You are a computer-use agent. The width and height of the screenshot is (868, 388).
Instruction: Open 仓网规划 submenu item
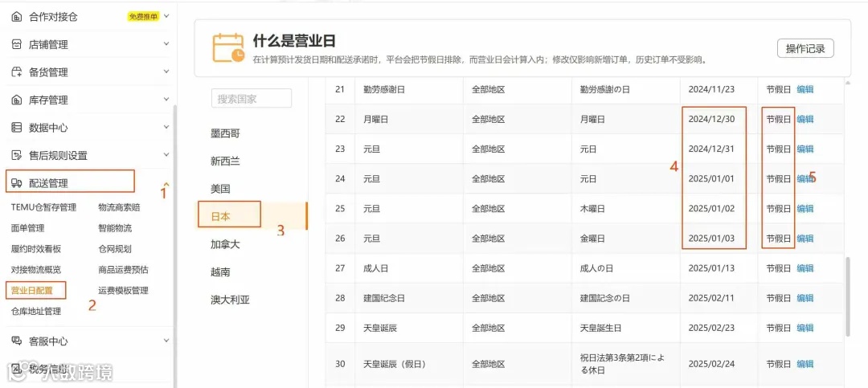tap(115, 249)
